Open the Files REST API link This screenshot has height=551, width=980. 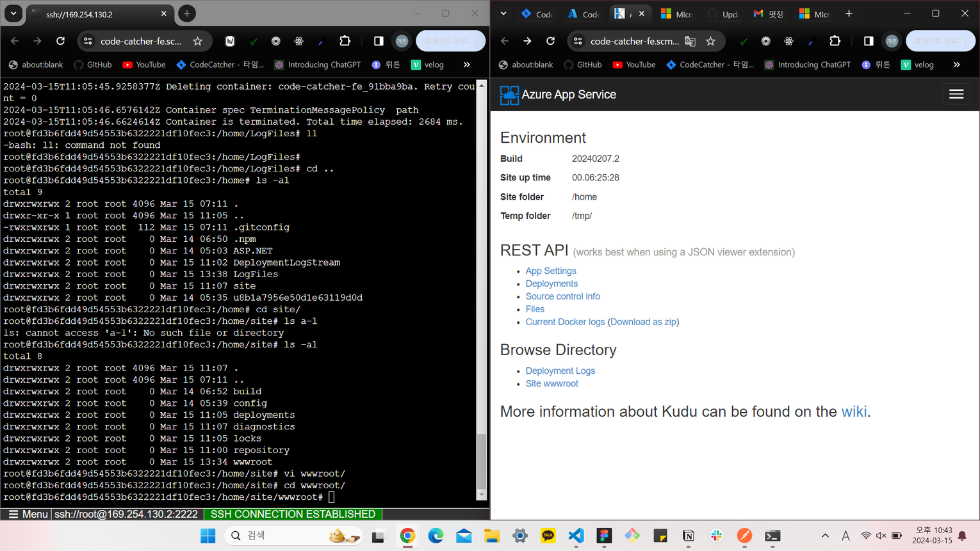click(x=535, y=309)
